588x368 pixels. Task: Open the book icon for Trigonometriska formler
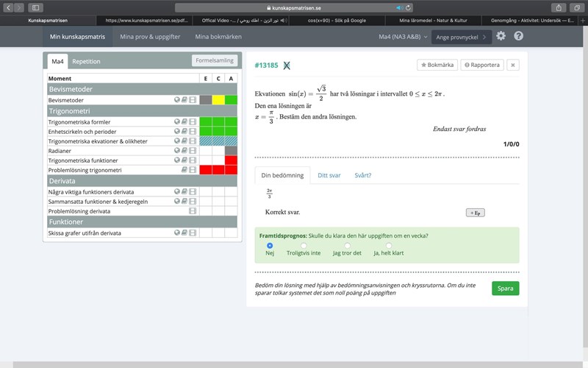click(184, 121)
